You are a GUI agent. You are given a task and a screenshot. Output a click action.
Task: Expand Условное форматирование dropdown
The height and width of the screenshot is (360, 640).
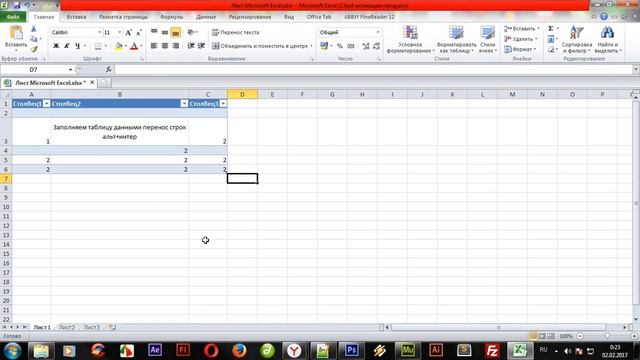[410, 39]
